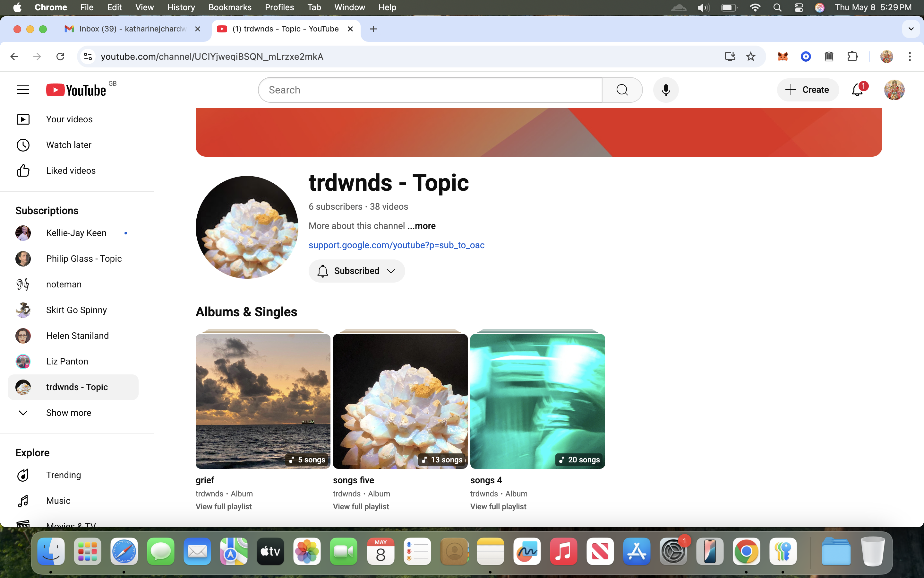This screenshot has width=924, height=578.
Task: Select trdwnds - Topic in Subscriptions list
Action: pyautogui.click(x=73, y=387)
